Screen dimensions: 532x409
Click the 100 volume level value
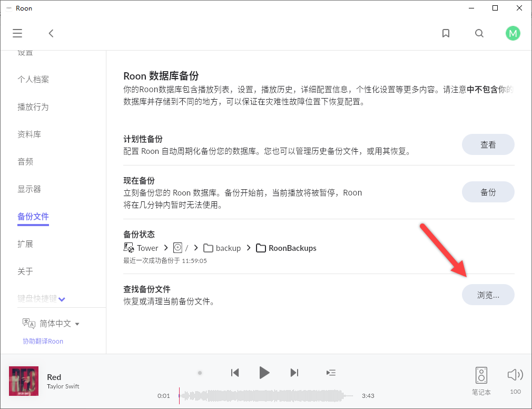(515, 392)
